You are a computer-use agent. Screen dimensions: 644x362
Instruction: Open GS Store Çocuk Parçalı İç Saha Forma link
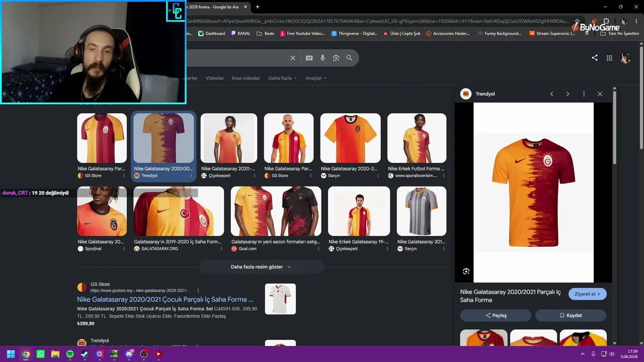pos(165,300)
